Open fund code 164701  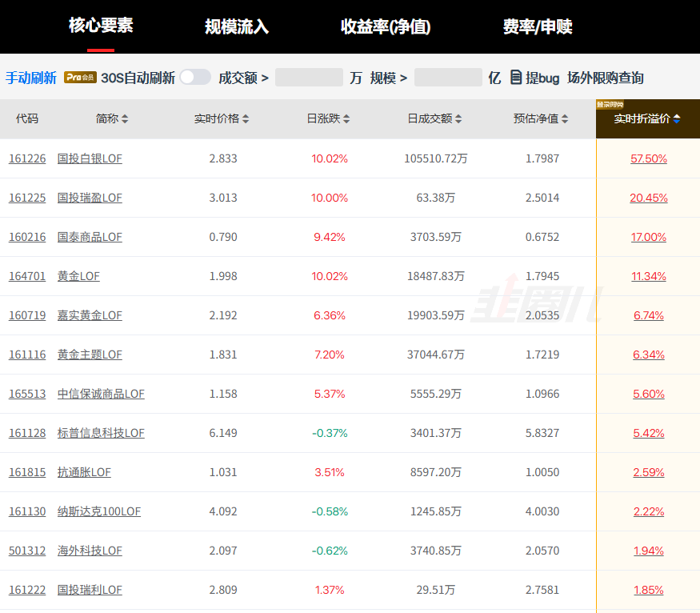(x=27, y=276)
